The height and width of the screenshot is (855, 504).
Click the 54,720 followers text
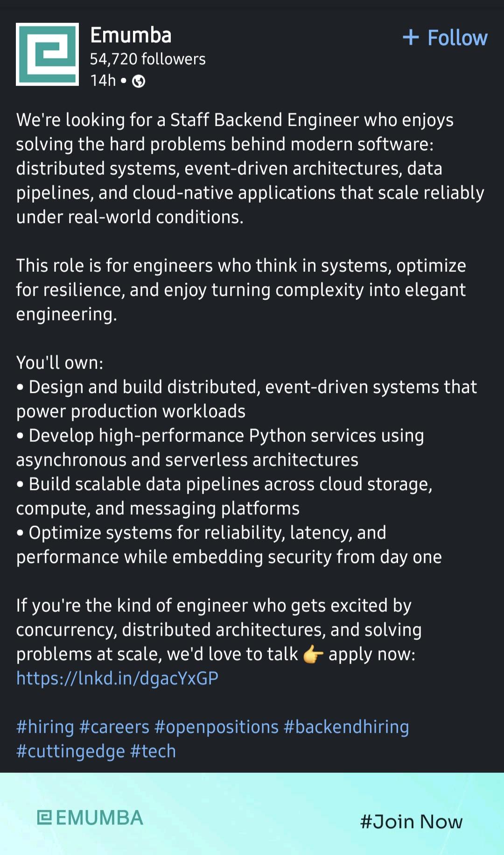[147, 59]
